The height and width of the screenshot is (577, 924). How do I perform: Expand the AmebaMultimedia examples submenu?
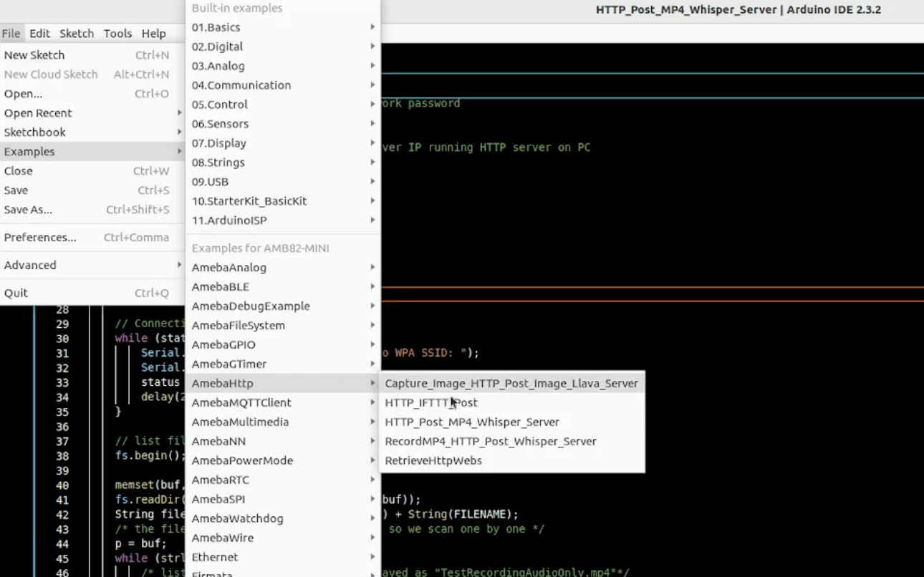[240, 422]
